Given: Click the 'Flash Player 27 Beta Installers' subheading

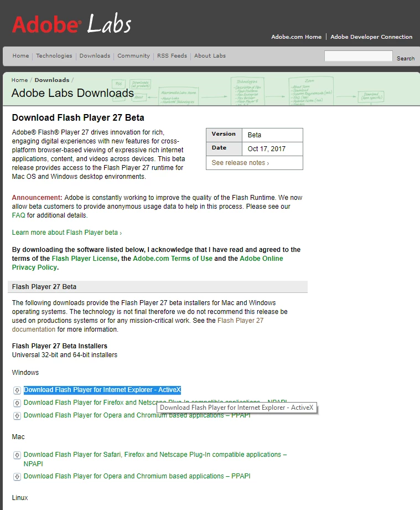Looking at the screenshot, I should click(x=60, y=346).
